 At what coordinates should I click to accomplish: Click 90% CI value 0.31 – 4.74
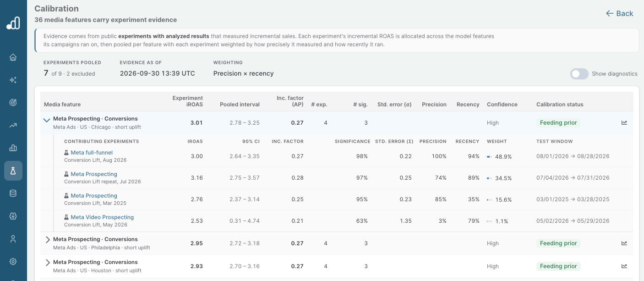[x=245, y=221]
